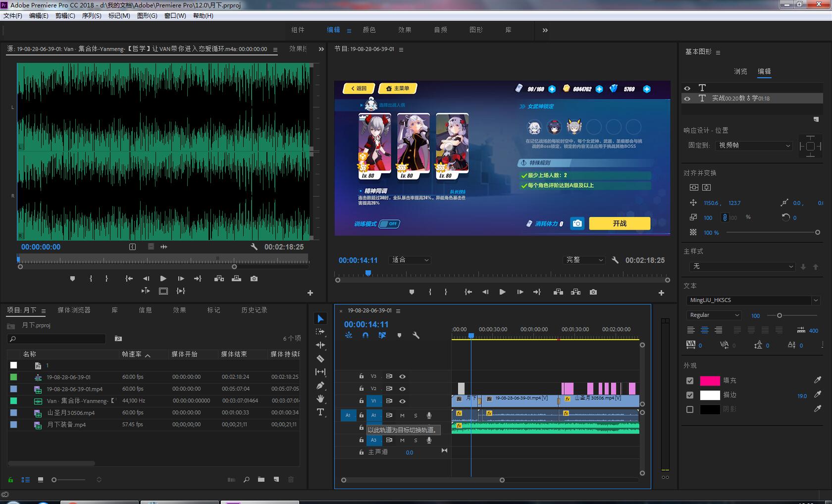Expand the Source panel overflow chevrons
832x504 pixels.
point(321,49)
